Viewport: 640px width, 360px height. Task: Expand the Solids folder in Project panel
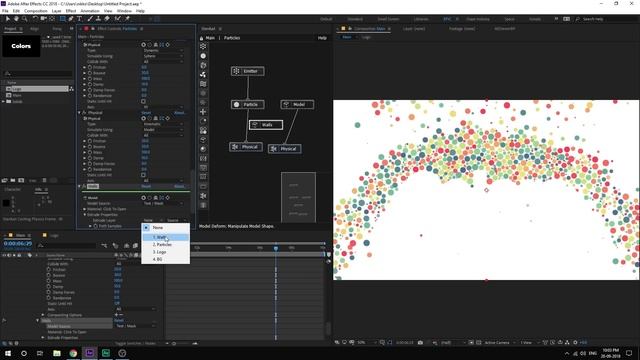pyautogui.click(x=4, y=101)
